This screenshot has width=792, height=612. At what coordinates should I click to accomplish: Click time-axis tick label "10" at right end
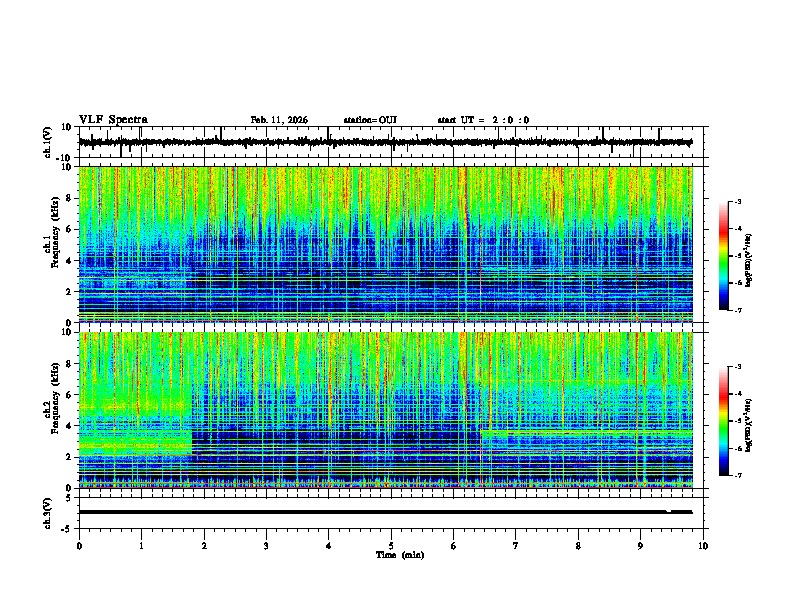(703, 546)
